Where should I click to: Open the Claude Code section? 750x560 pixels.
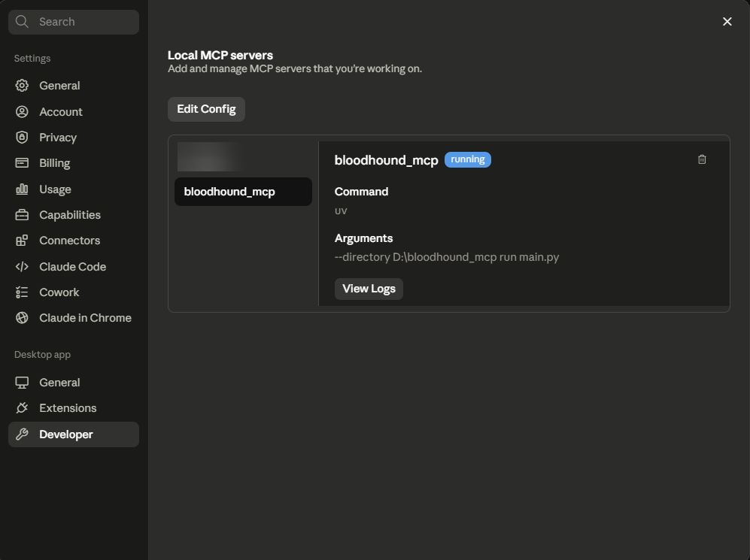click(74, 267)
